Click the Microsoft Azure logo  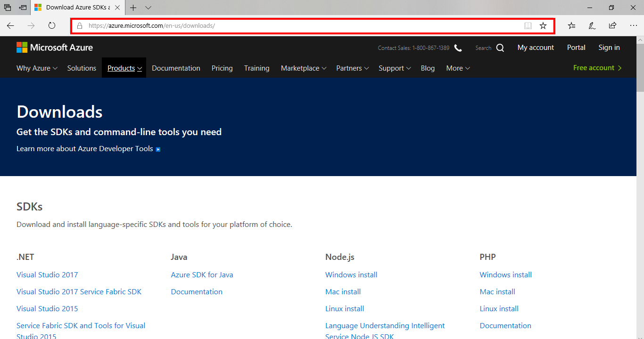(x=55, y=48)
